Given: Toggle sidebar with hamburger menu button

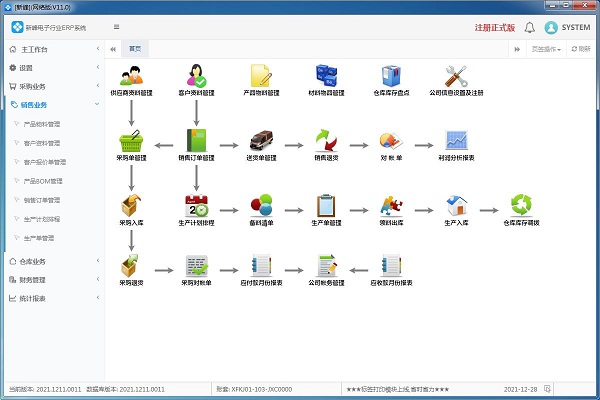Looking at the screenshot, I should click(x=117, y=27).
